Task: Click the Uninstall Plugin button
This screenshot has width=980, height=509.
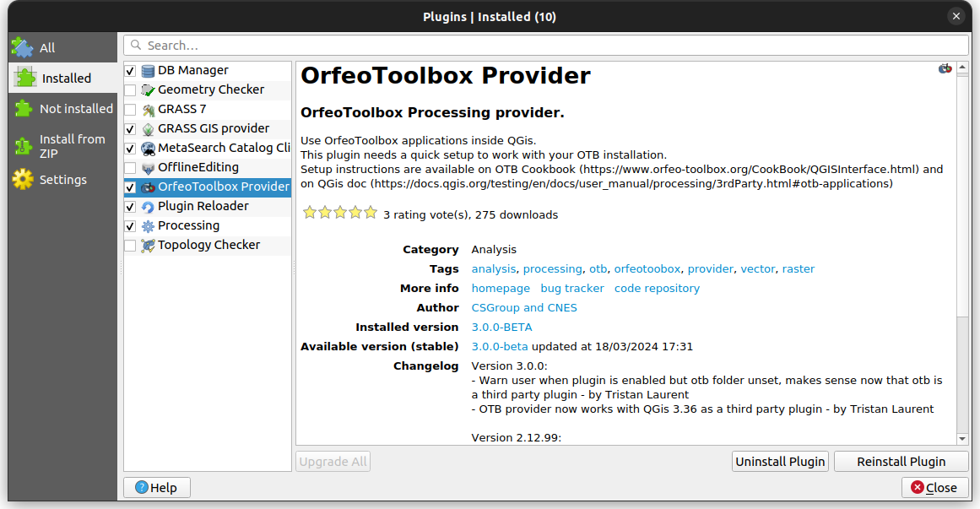Action: click(x=780, y=462)
